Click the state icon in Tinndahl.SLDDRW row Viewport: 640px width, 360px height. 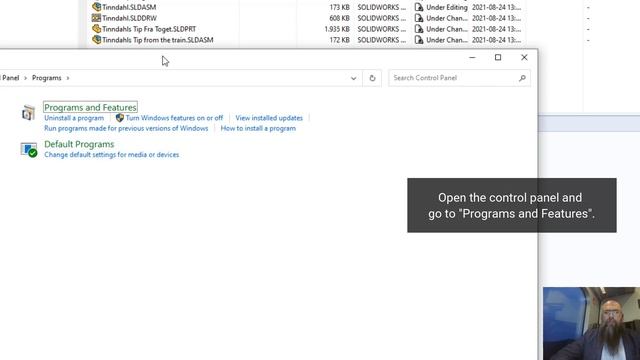[x=419, y=18]
